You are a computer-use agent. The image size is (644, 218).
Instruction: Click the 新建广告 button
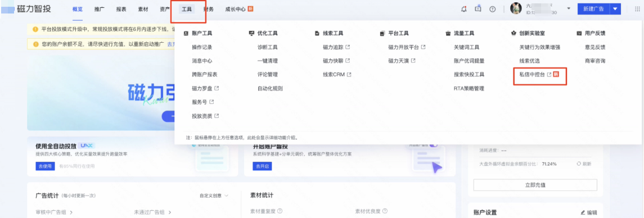(593, 8)
